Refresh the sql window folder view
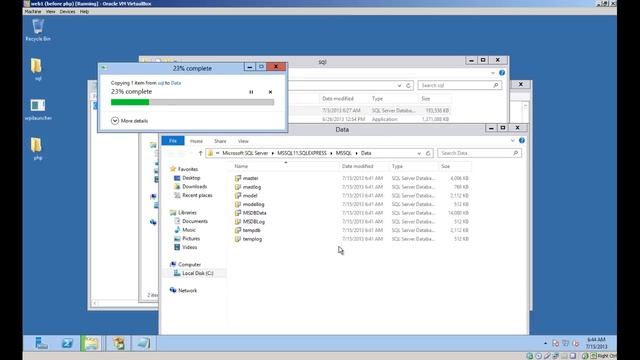The image size is (640, 360). 408,85
